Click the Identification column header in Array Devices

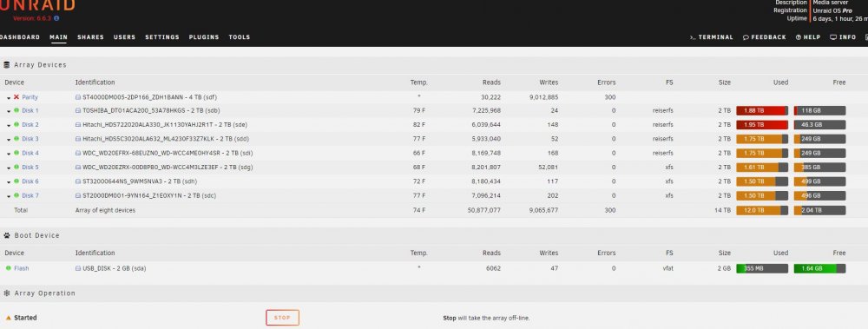tap(95, 82)
